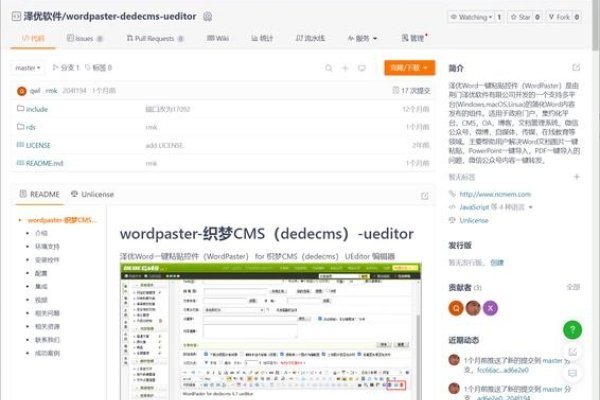Jump to 配置 section in README outline
The width and height of the screenshot is (600, 400).
coord(41,273)
